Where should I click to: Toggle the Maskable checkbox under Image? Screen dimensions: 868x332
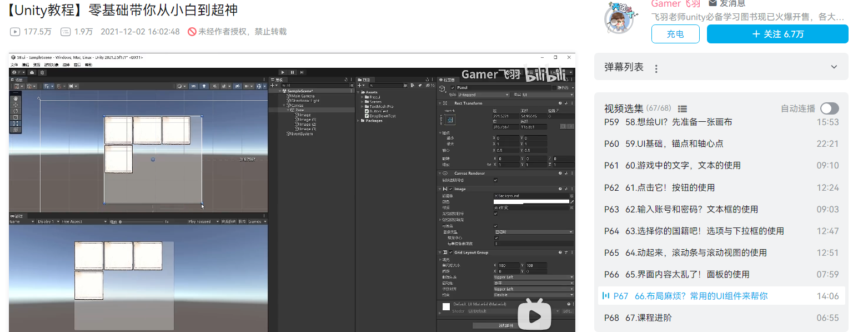click(x=495, y=226)
